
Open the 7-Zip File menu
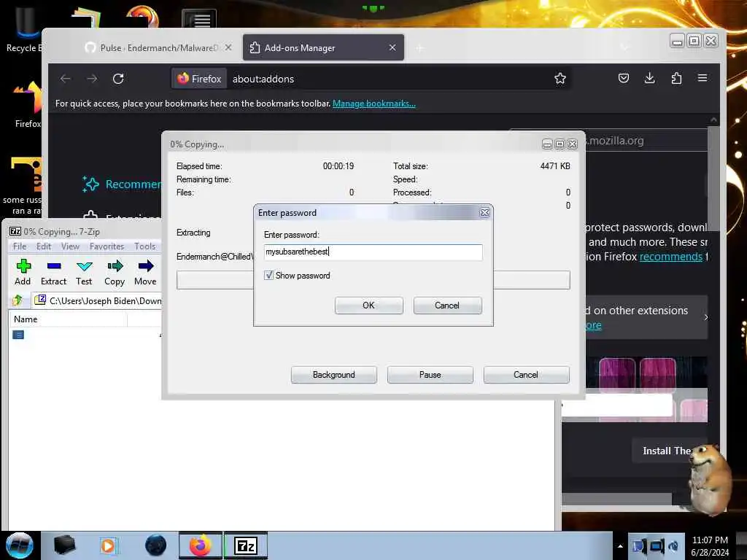tap(20, 246)
